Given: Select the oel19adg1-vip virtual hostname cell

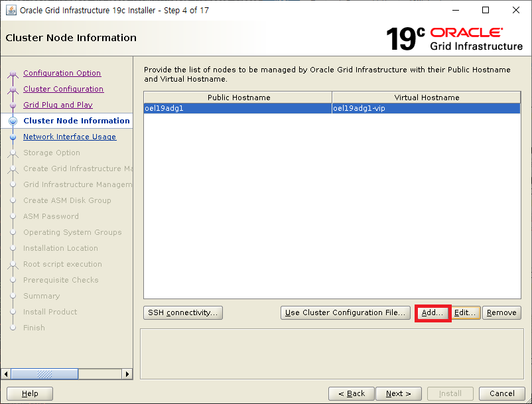Looking at the screenshot, I should point(426,108).
